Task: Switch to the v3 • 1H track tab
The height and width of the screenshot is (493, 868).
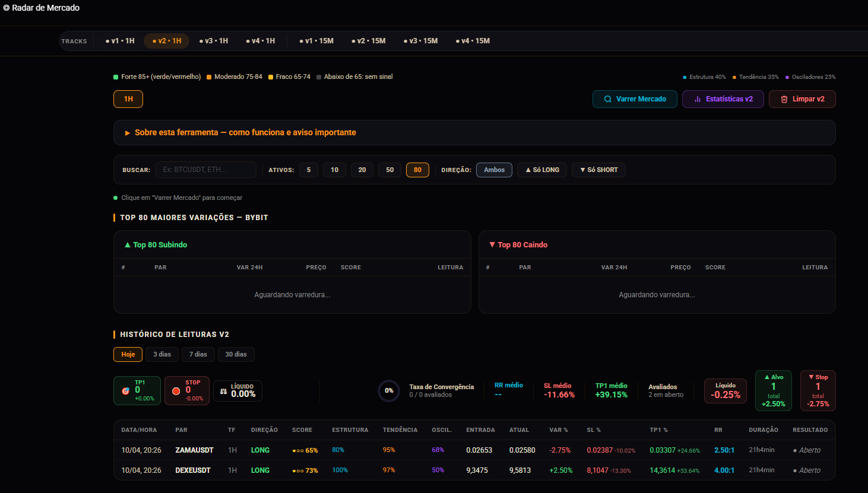Action: point(214,41)
